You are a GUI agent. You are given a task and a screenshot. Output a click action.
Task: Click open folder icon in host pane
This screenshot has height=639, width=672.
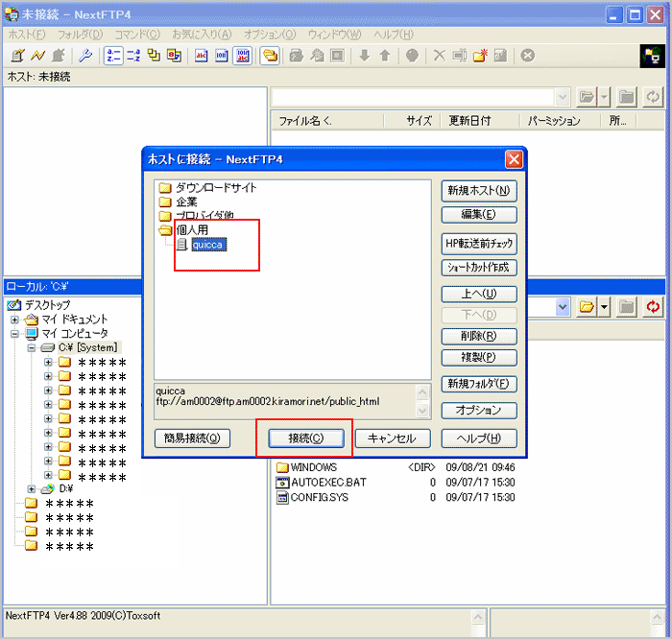[587, 97]
